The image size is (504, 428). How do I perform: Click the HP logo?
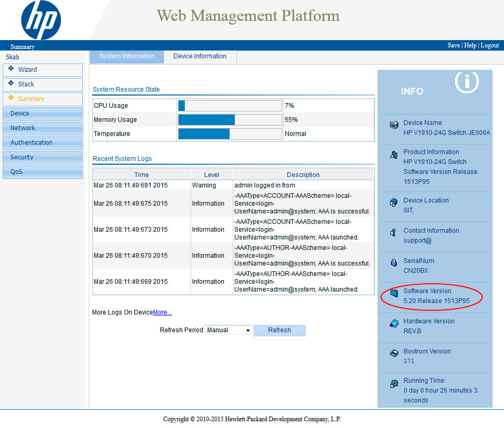pyautogui.click(x=41, y=20)
